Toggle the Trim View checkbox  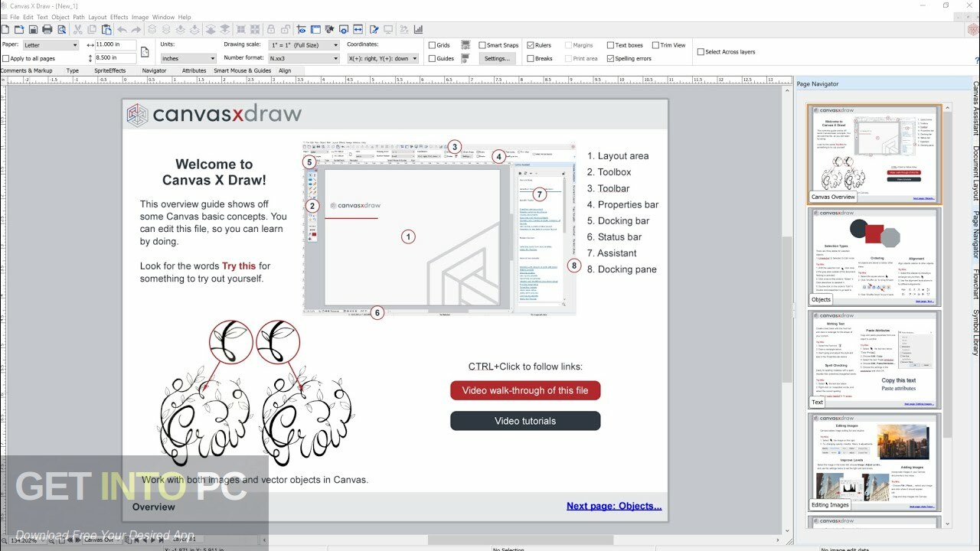pos(655,45)
